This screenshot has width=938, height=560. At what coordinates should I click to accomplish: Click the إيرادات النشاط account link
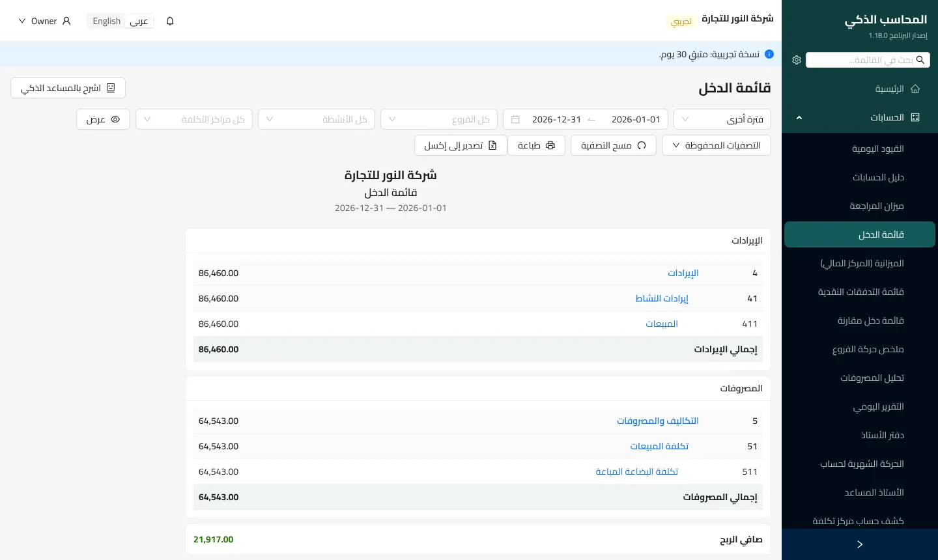[x=662, y=298]
